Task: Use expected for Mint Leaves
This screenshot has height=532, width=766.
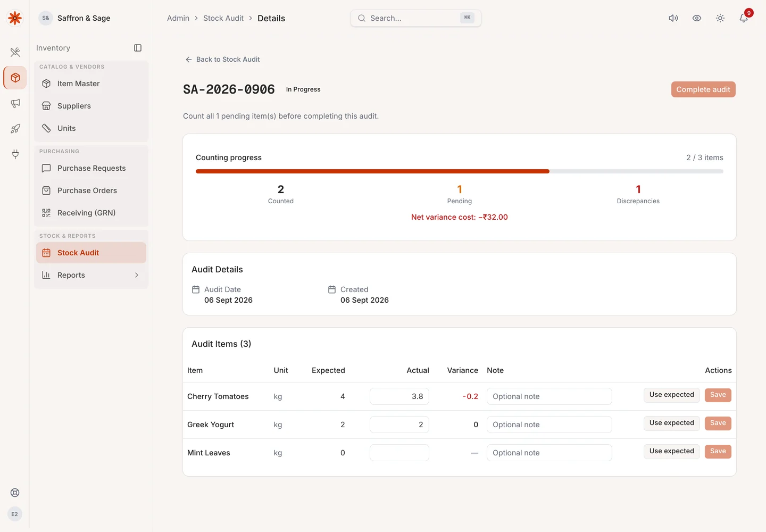Action: 672,451
